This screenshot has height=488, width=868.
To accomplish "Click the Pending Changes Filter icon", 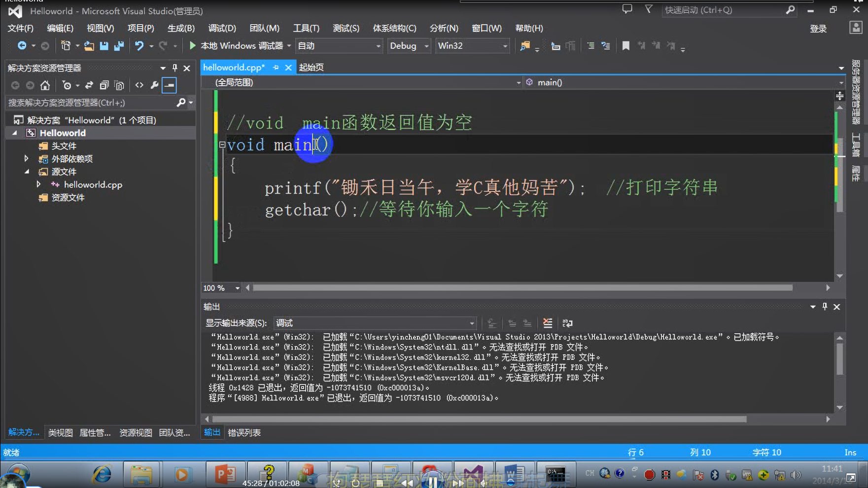I will pos(67,85).
